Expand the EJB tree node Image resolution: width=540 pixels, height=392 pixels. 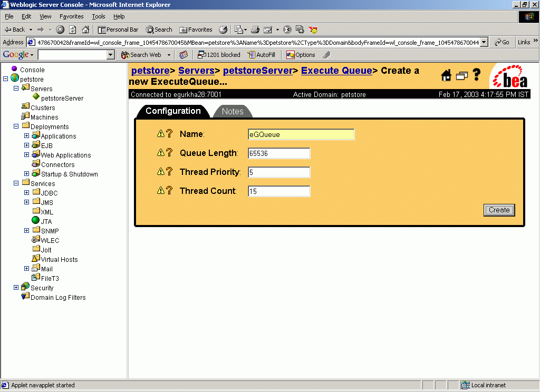(x=26, y=145)
